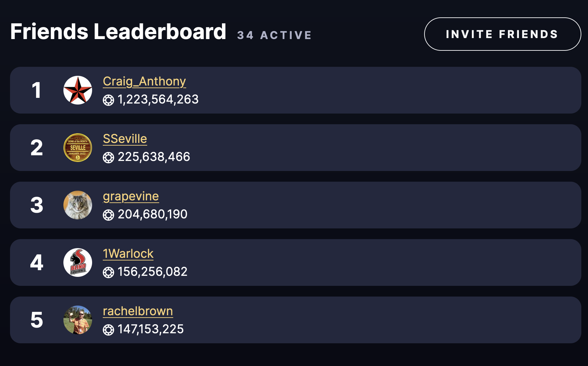
Task: Click chip icon beside 147,153,225
Action: pyautogui.click(x=108, y=330)
